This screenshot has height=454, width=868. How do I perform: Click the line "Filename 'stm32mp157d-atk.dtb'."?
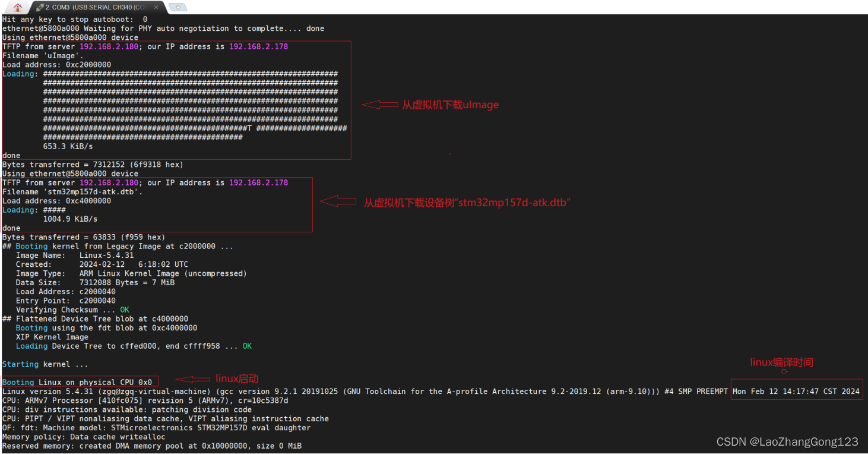[72, 192]
